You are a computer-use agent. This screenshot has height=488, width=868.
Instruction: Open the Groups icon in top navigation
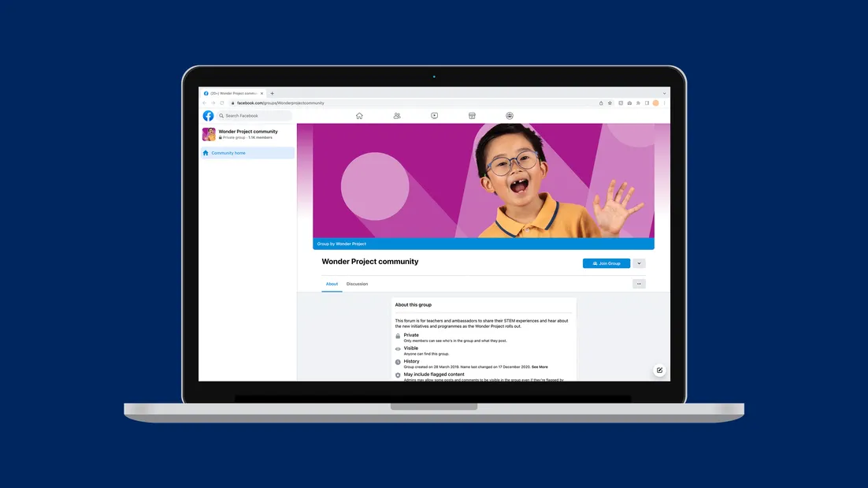coord(510,116)
